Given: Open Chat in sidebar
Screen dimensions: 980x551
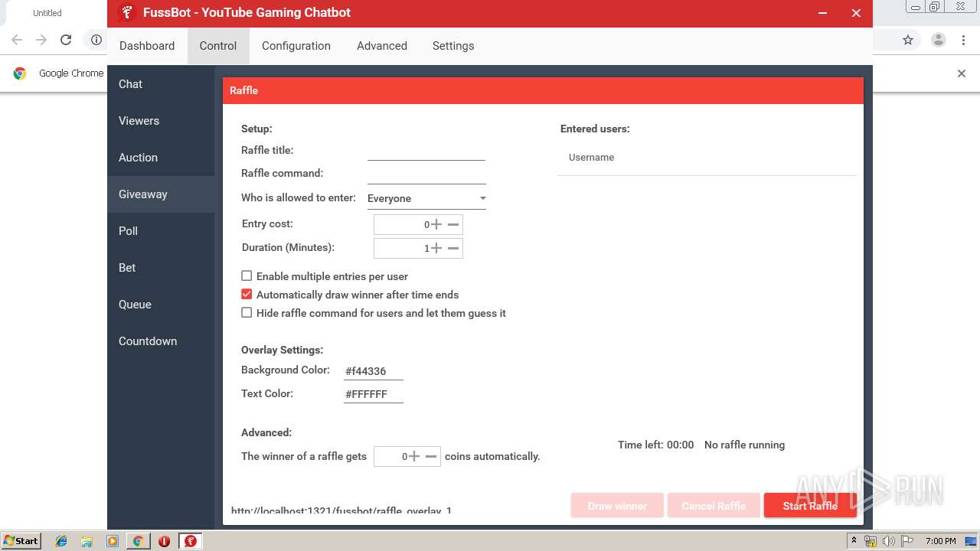Looking at the screenshot, I should pyautogui.click(x=161, y=84).
